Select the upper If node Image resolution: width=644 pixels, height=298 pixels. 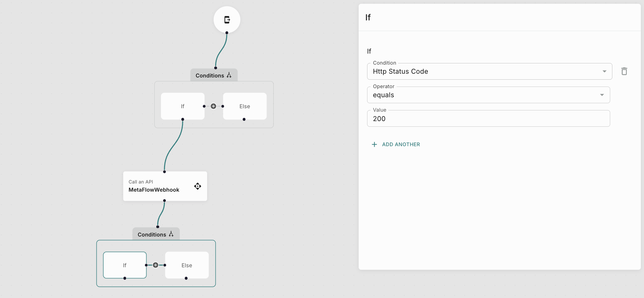183,106
